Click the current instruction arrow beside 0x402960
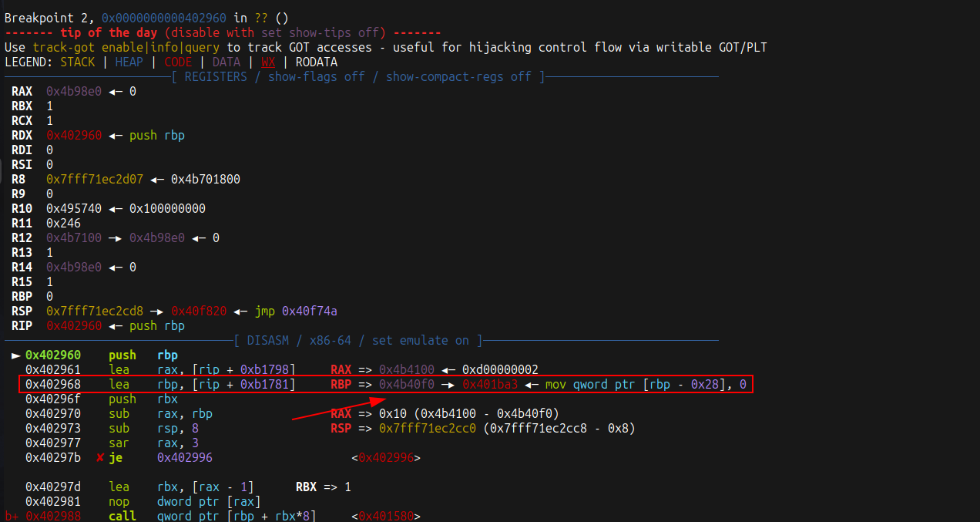Viewport: 980px width, 522px height. [x=16, y=355]
